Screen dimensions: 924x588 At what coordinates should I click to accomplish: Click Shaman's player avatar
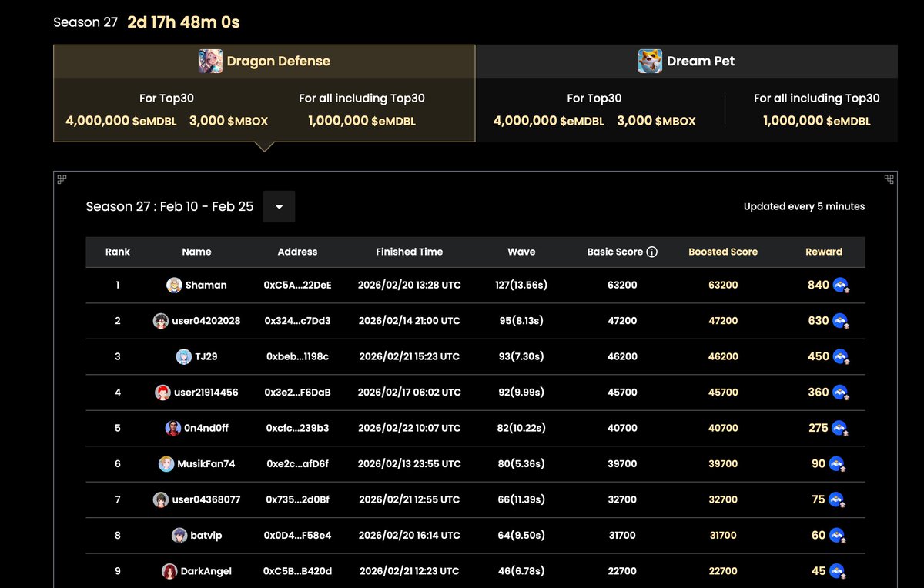174,286
